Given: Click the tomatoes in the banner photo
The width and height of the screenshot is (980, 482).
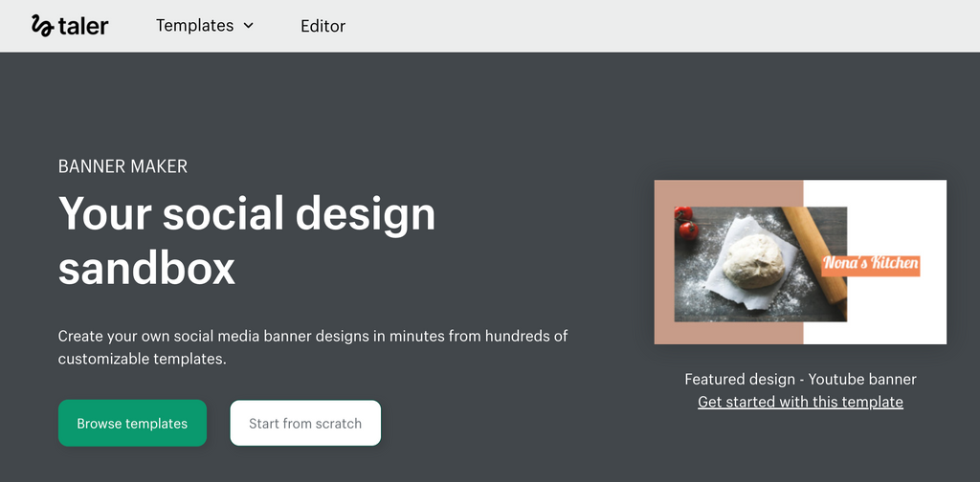Looking at the screenshot, I should [685, 222].
